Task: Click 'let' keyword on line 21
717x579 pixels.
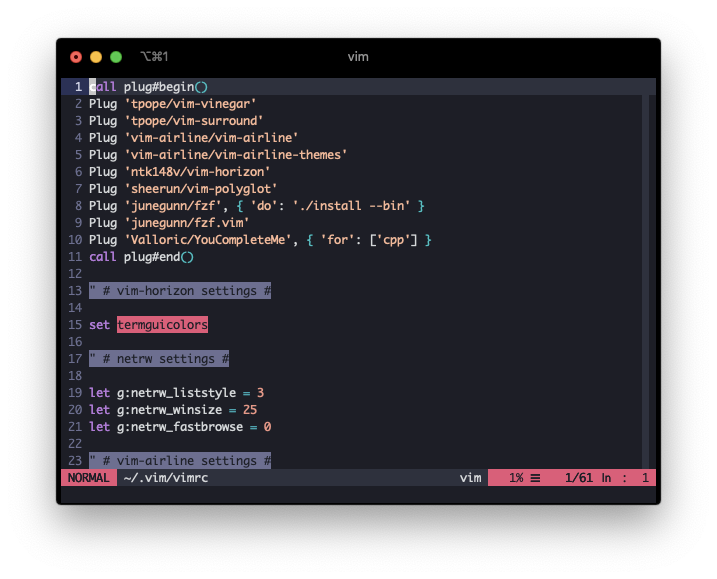Action: (x=100, y=427)
